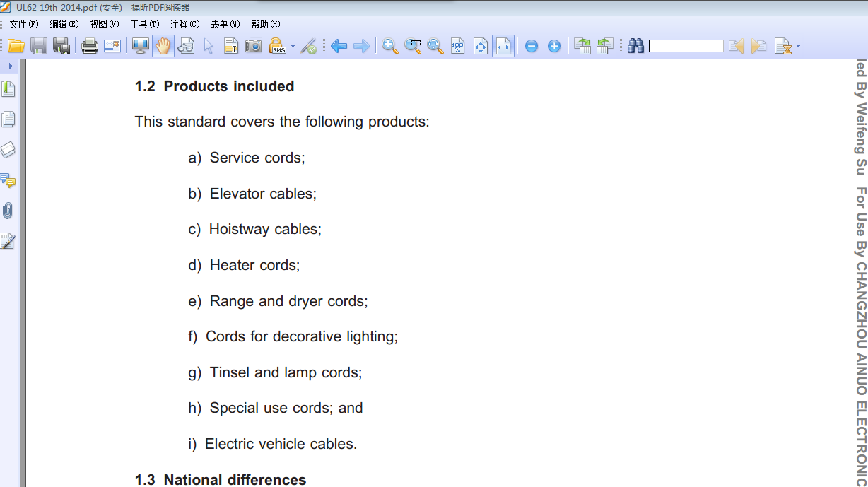Toggle the Fit Page view mode
Image resolution: width=868 pixels, height=487 pixels.
481,47
